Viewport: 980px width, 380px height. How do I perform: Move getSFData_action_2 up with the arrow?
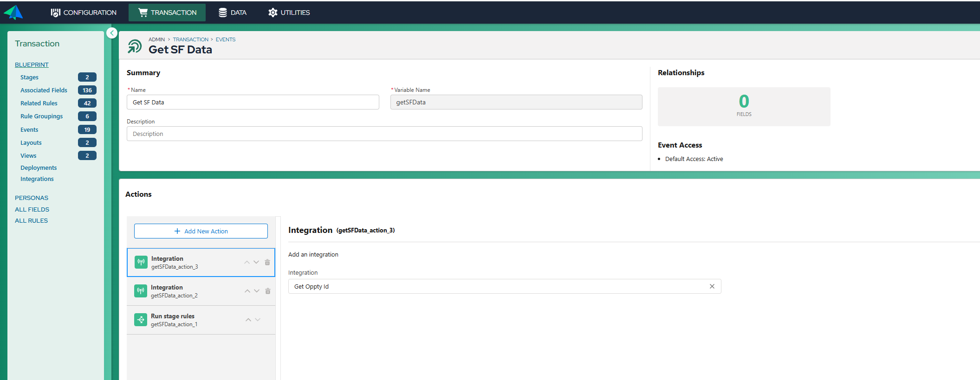(247, 291)
